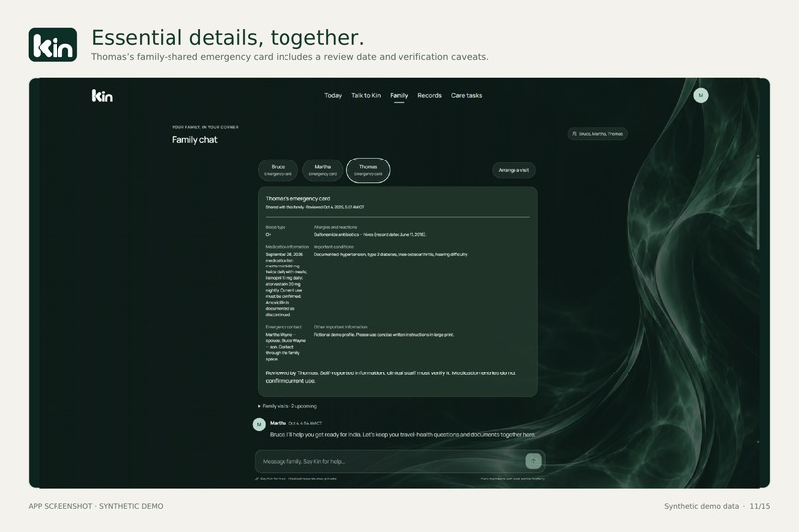Image resolution: width=799 pixels, height=532 pixels.
Task: Select the Family tab
Action: tap(399, 95)
